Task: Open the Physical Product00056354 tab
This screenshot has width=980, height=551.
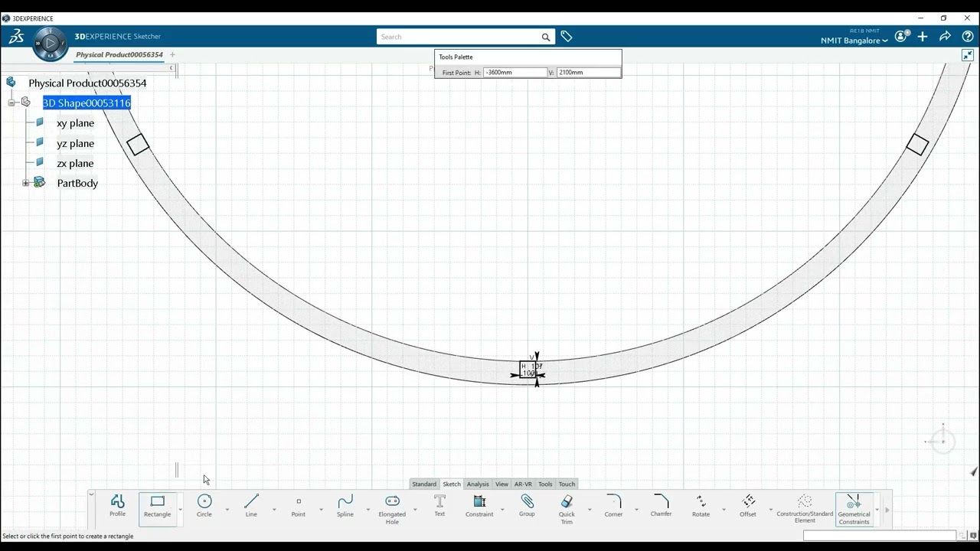Action: pyautogui.click(x=119, y=55)
